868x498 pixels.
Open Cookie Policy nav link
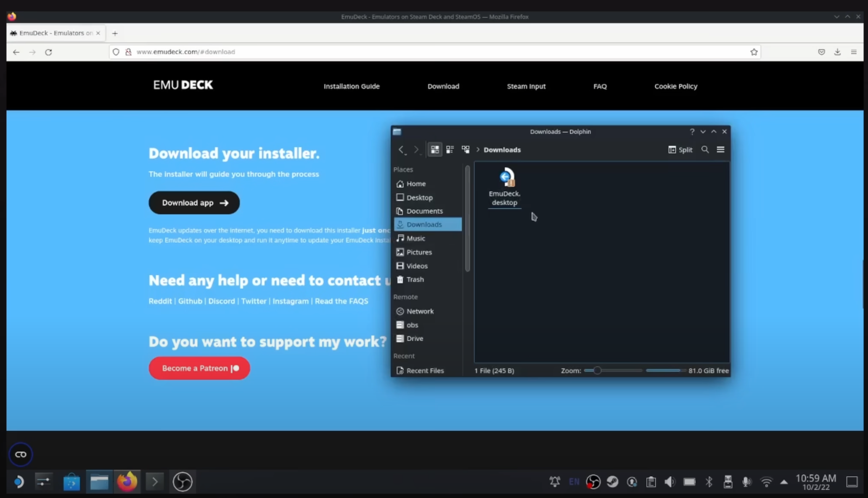tap(676, 86)
